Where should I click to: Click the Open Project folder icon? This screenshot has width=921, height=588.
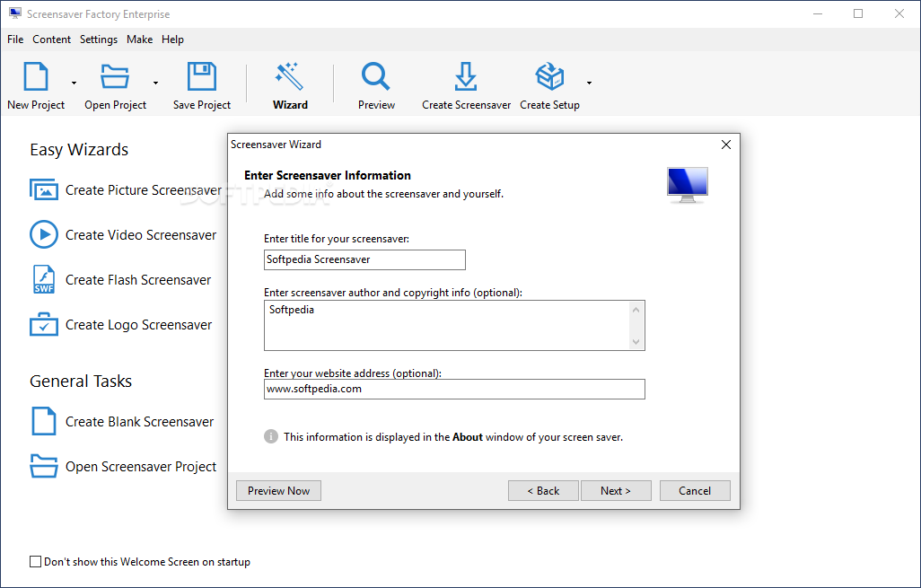coord(115,76)
